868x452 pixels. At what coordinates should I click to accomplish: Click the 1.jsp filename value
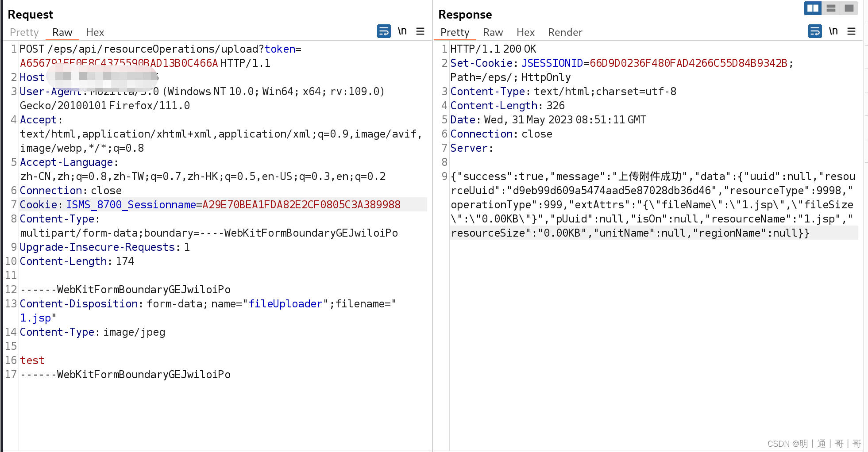[x=35, y=318]
